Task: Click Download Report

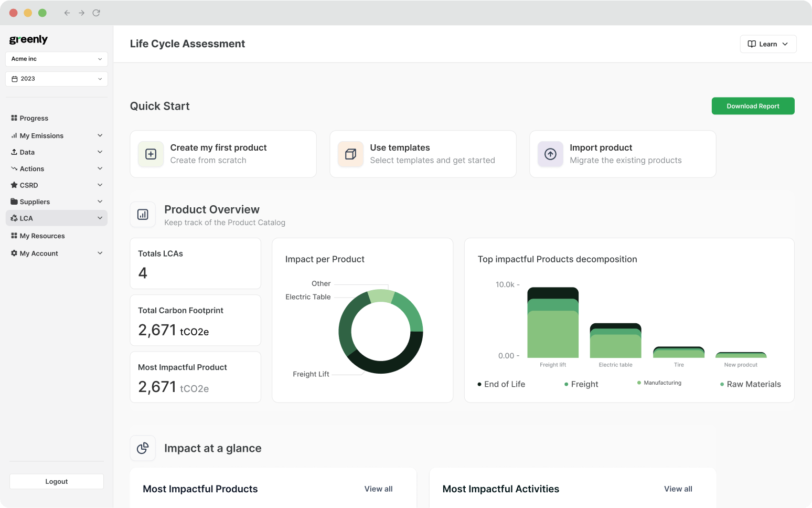Action: coord(753,105)
